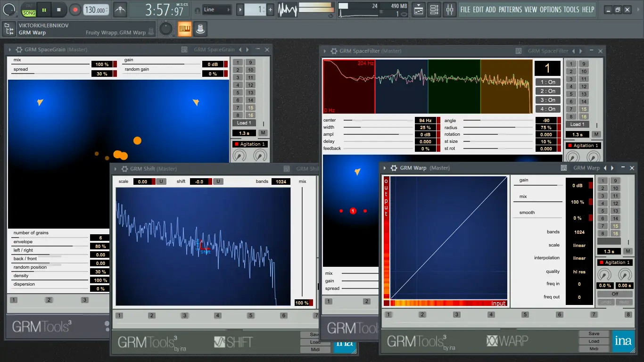
Task: Expand GRM Shift window menu arrow
Action: pos(115,169)
